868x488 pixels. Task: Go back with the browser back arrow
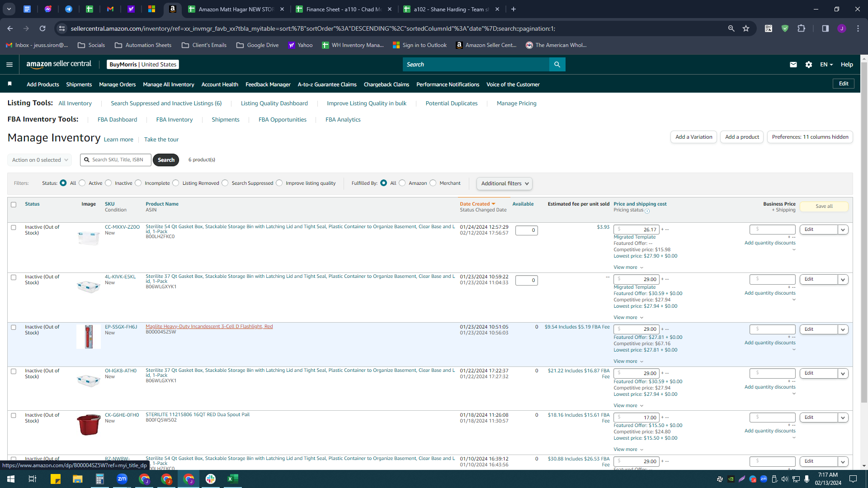(x=10, y=28)
